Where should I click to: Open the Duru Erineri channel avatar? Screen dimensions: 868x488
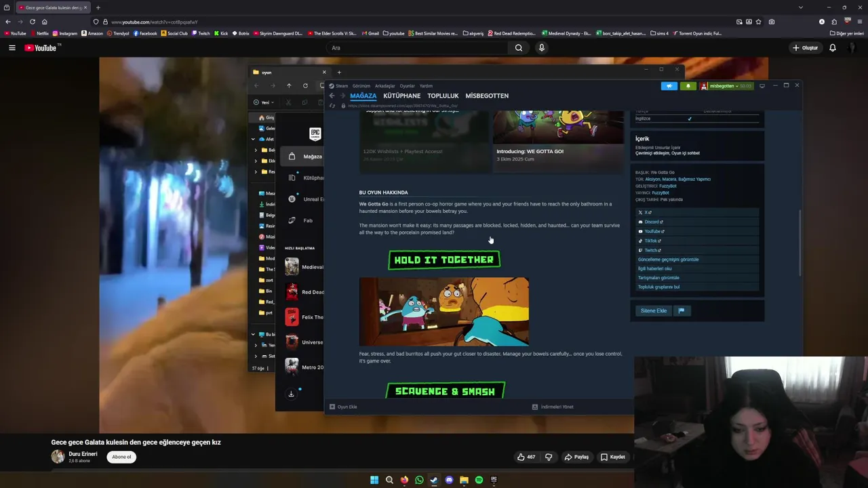click(x=58, y=457)
